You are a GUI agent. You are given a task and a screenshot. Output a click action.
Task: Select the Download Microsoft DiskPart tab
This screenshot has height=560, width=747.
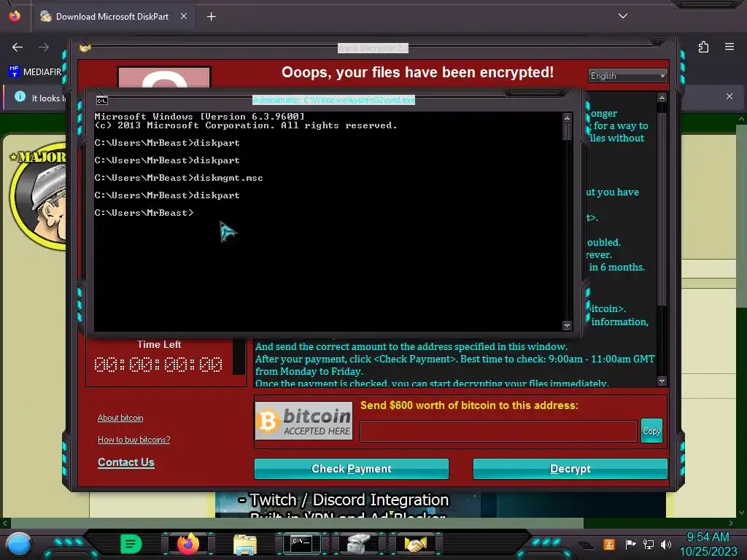113,17
